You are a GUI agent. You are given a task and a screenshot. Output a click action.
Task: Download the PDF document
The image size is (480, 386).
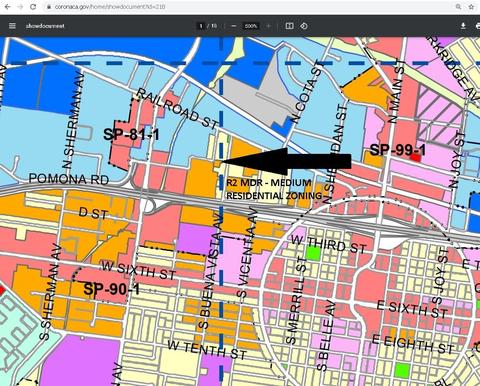click(463, 26)
